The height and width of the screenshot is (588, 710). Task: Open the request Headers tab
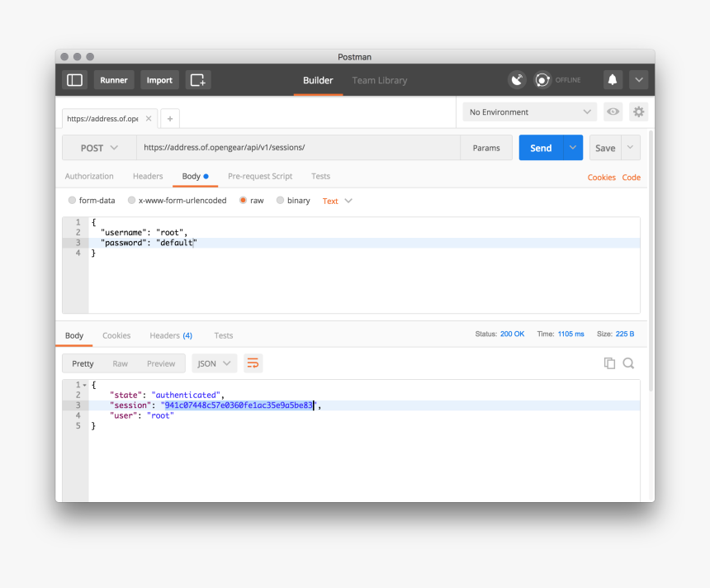click(148, 176)
